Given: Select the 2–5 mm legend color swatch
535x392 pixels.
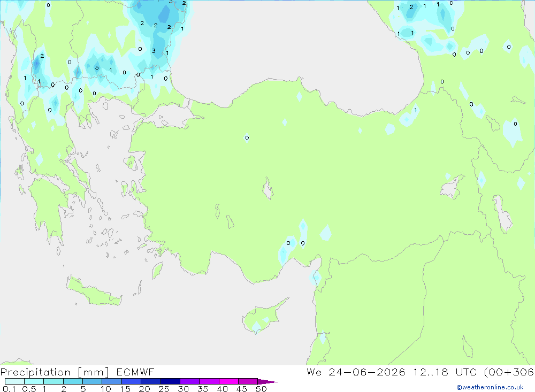Looking at the screenshot, I should point(73,381).
